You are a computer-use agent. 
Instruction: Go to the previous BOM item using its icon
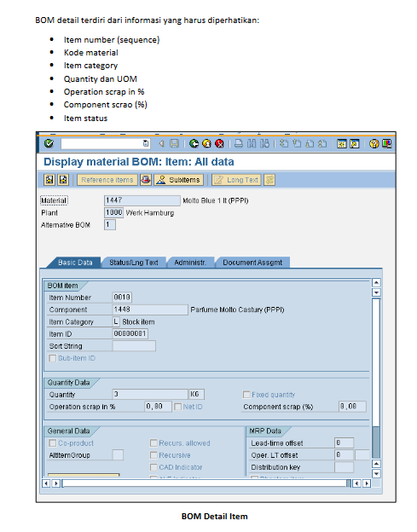coord(49,180)
